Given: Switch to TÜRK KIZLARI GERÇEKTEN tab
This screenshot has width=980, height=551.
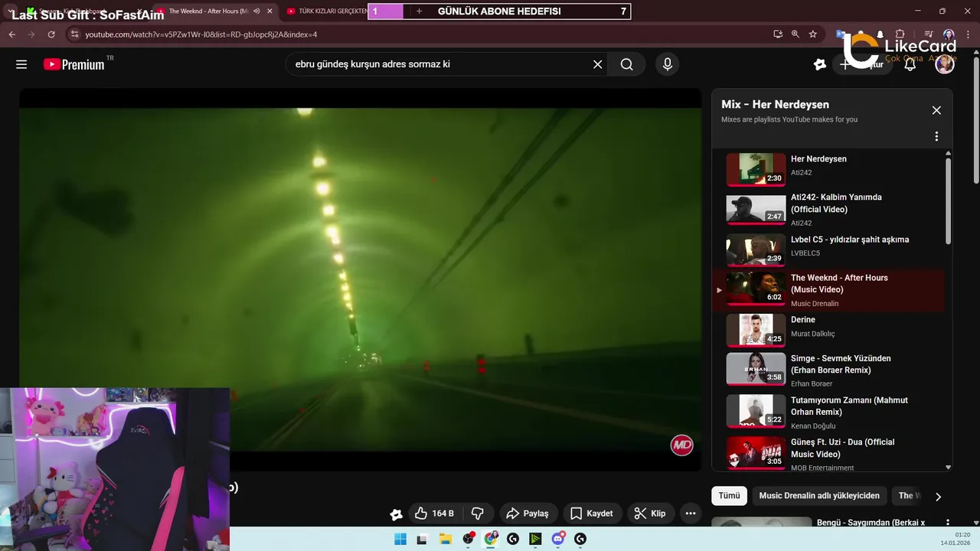Looking at the screenshot, I should 325,11.
